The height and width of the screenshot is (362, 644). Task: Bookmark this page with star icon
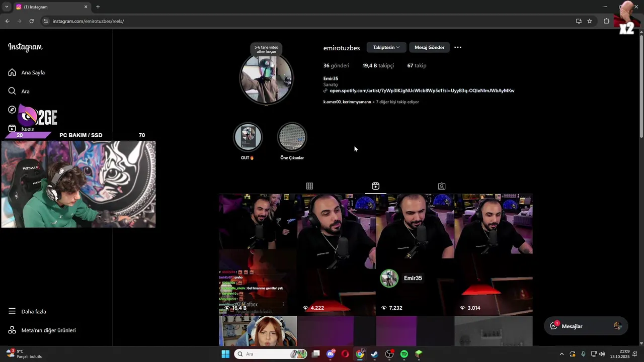pyautogui.click(x=590, y=21)
